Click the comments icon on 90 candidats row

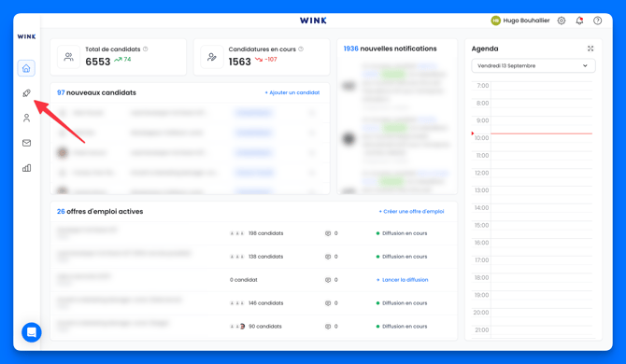(x=328, y=327)
